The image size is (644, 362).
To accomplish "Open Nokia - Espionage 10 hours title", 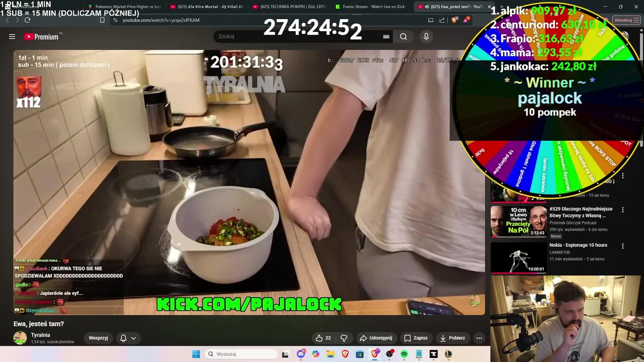I will click(578, 245).
